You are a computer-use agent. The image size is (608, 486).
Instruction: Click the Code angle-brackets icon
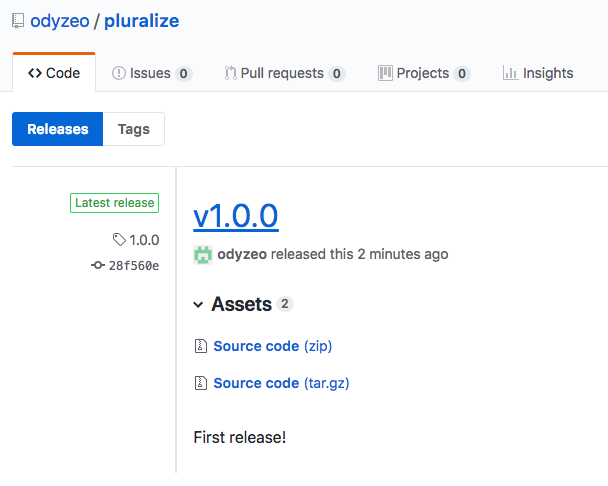tap(35, 73)
